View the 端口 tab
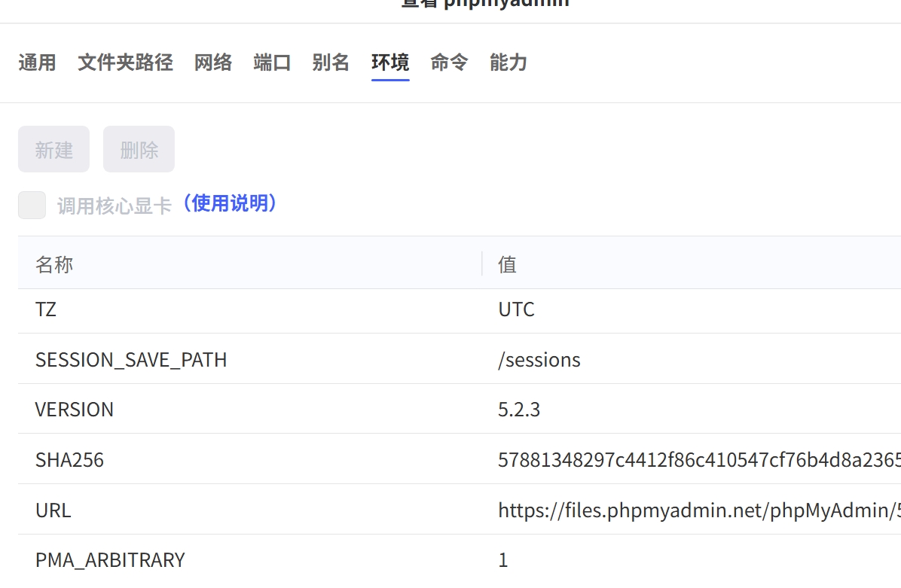Viewport: 901px width, 588px height. pos(272,63)
